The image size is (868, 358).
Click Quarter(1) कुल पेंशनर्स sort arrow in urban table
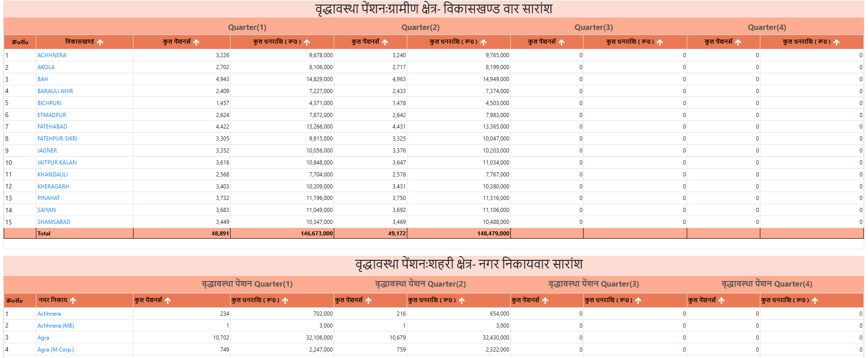(x=168, y=301)
